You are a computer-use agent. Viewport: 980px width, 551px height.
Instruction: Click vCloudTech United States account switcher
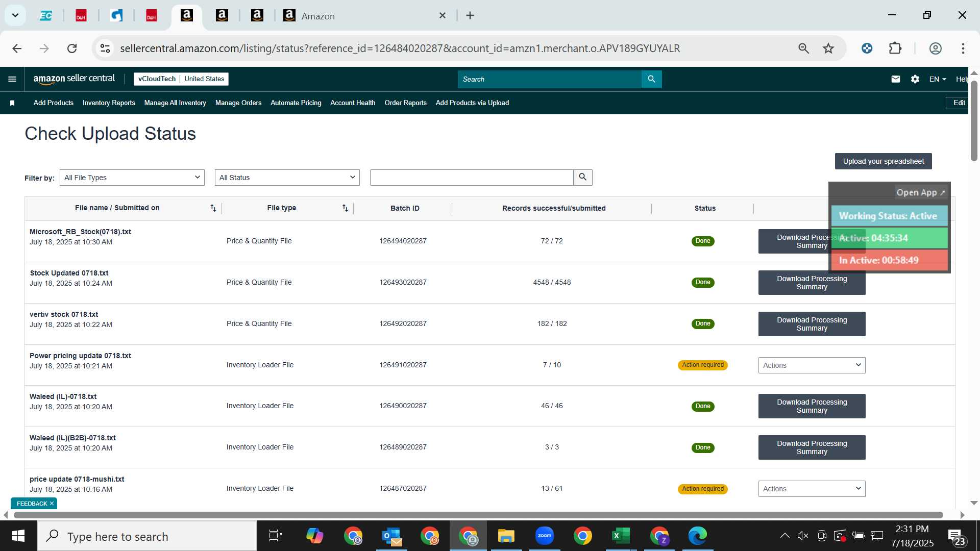point(181,79)
